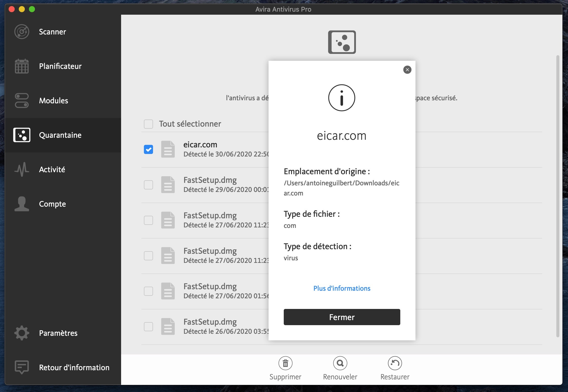Click file icon of FastSetup.dmg 29/06/2020
The height and width of the screenshot is (392, 568).
click(168, 185)
